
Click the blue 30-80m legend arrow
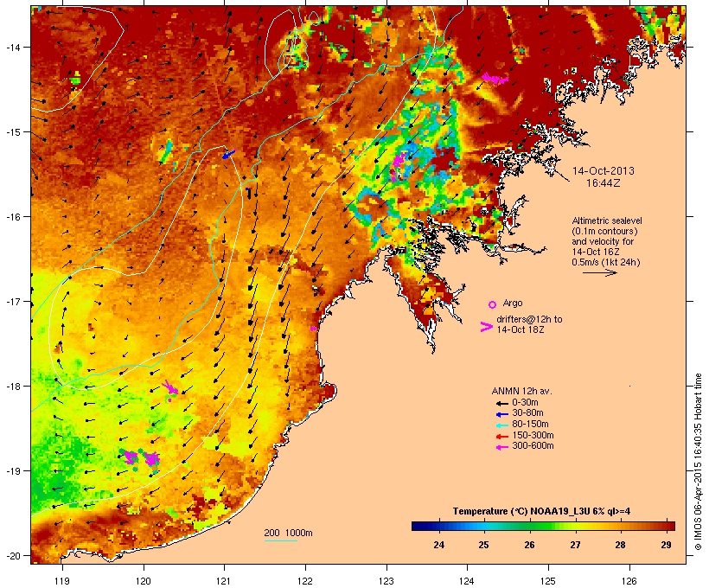pyautogui.click(x=502, y=414)
